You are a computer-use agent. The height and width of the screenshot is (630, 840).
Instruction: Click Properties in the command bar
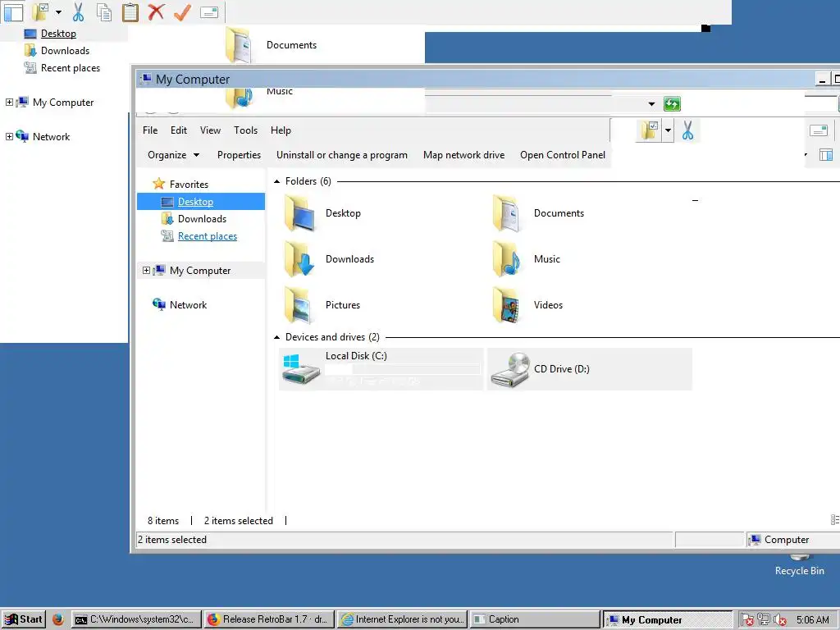(239, 155)
